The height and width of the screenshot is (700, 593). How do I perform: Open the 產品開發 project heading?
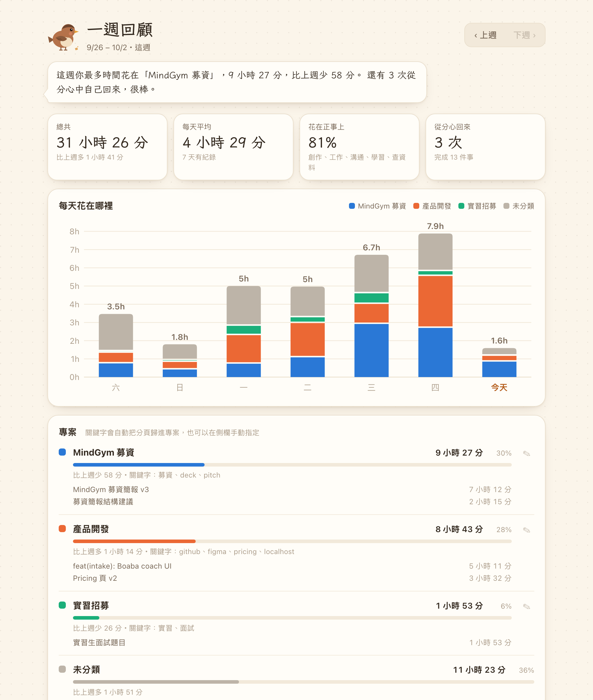91,529
